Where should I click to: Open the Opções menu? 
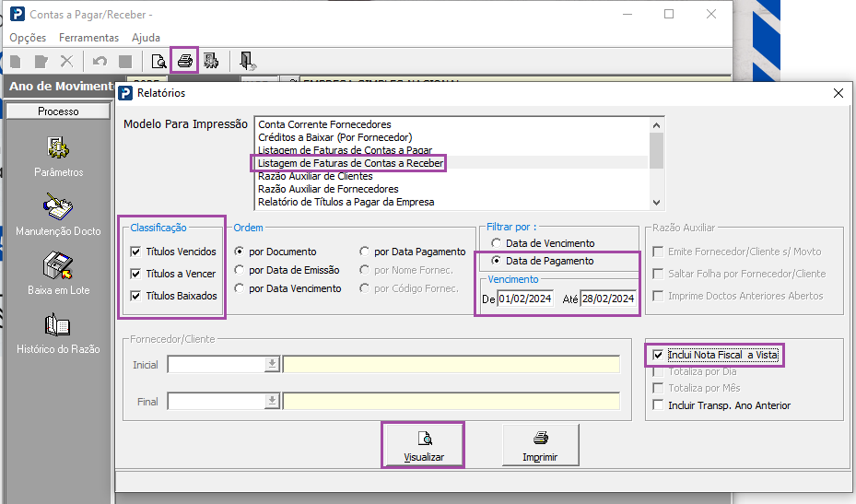(28, 38)
